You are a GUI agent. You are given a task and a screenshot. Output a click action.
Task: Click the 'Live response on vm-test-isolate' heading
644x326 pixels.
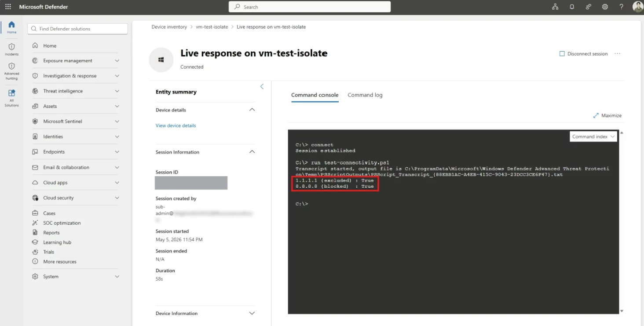click(254, 53)
